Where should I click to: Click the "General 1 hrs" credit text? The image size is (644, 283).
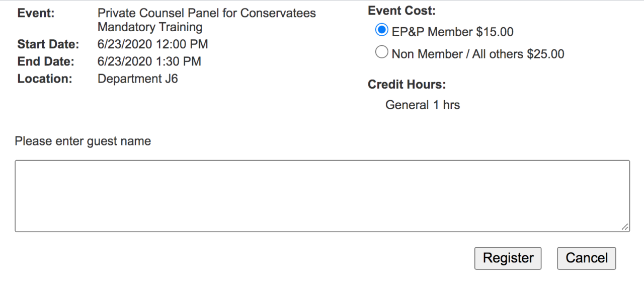click(x=422, y=105)
